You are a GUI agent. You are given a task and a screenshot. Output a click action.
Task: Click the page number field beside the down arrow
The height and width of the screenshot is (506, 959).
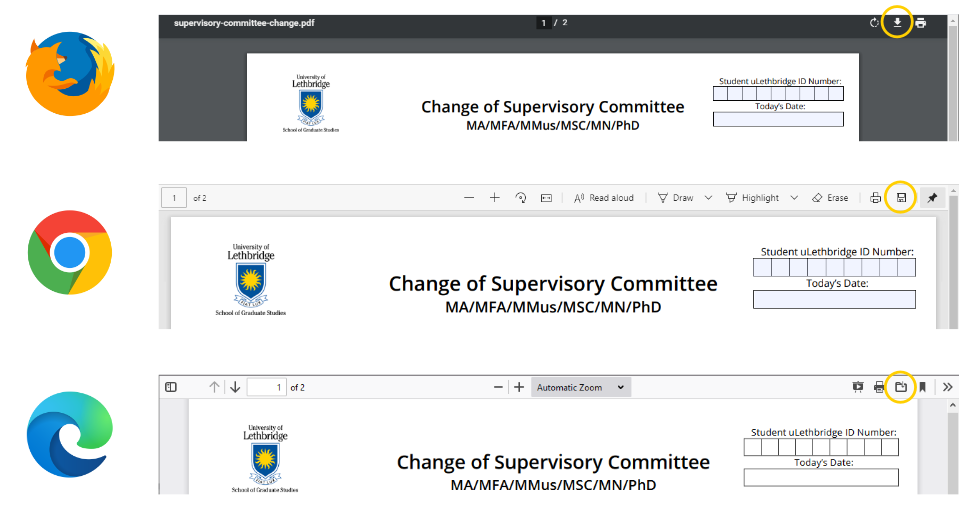267,387
